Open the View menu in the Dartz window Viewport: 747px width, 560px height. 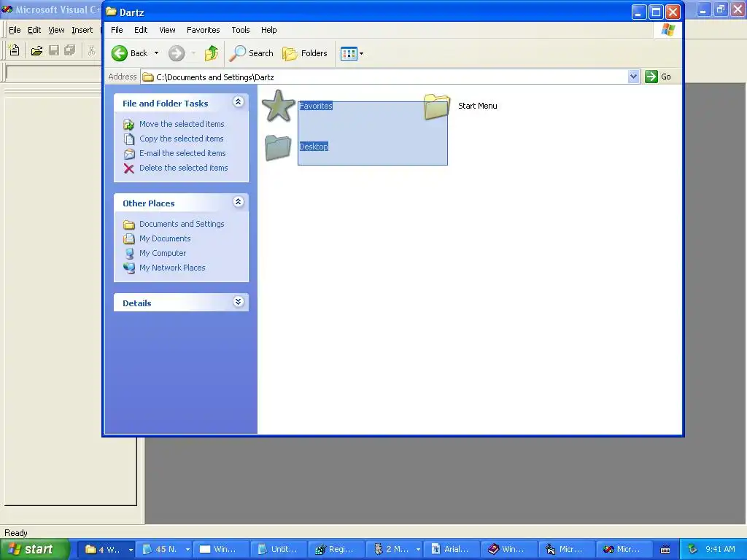(x=167, y=30)
